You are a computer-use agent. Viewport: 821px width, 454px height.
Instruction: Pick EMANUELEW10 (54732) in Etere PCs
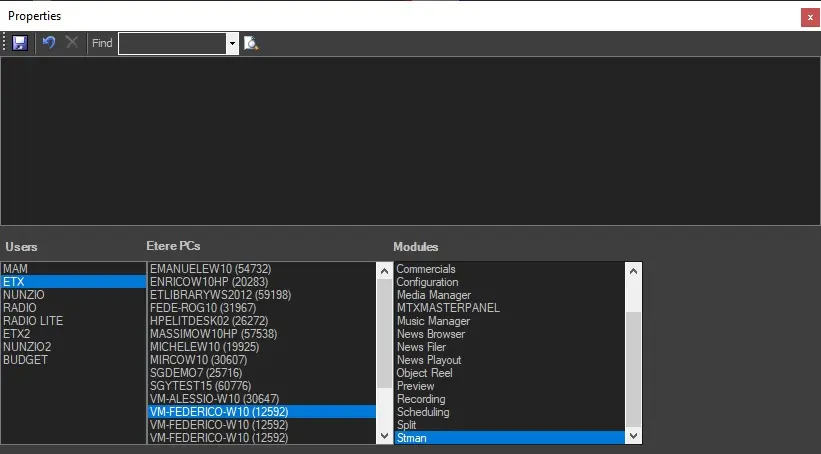(x=210, y=269)
